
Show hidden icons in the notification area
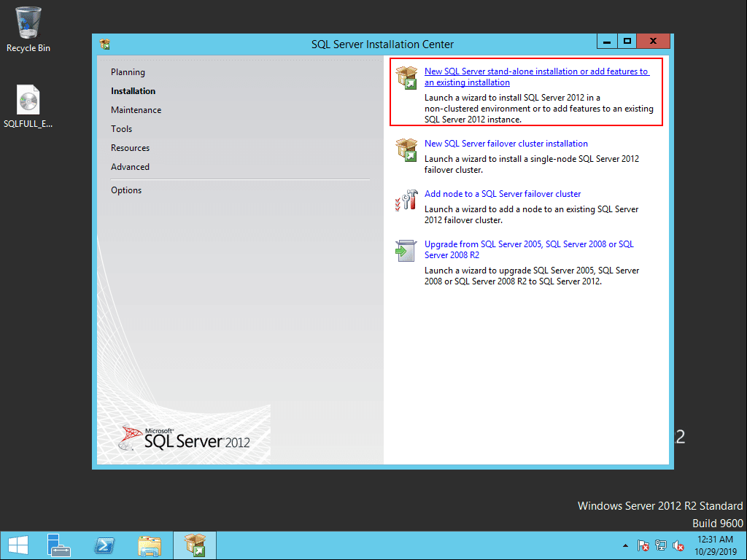pyautogui.click(x=625, y=545)
